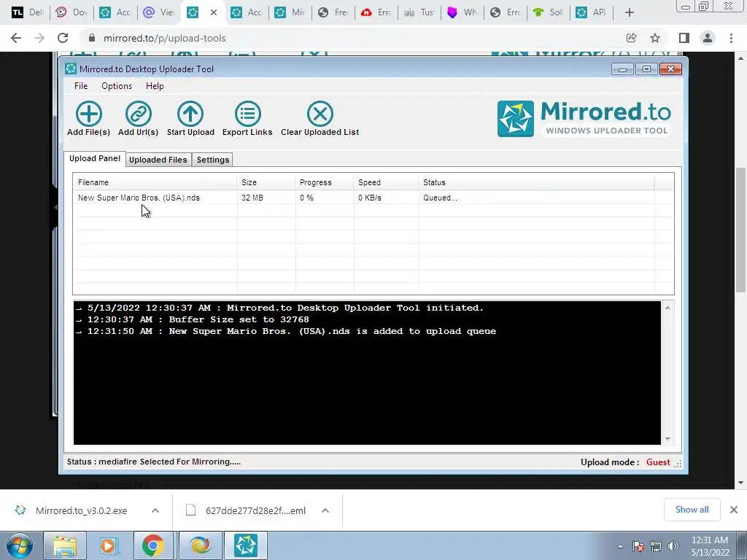Close the active browser tab
The image size is (747, 560).
214,12
